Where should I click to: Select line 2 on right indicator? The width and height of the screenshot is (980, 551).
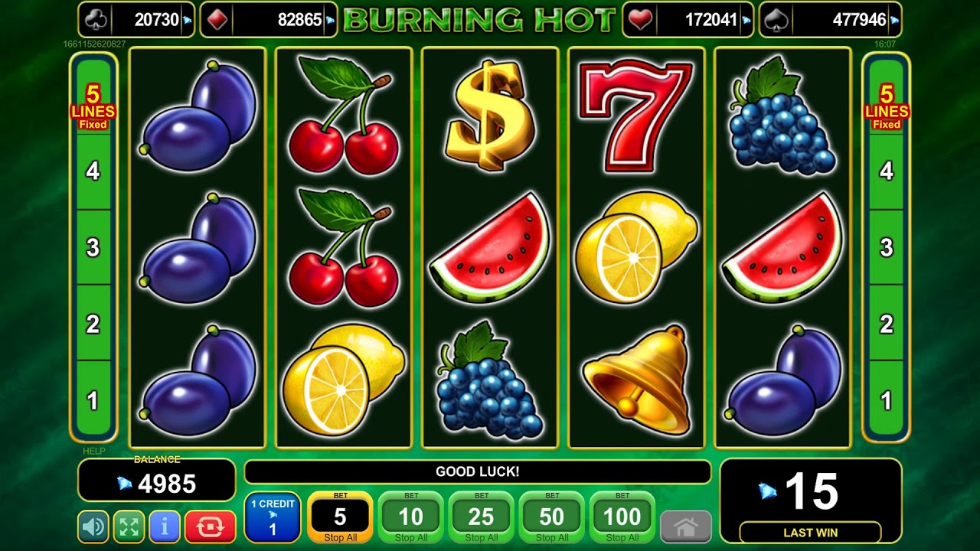[886, 324]
